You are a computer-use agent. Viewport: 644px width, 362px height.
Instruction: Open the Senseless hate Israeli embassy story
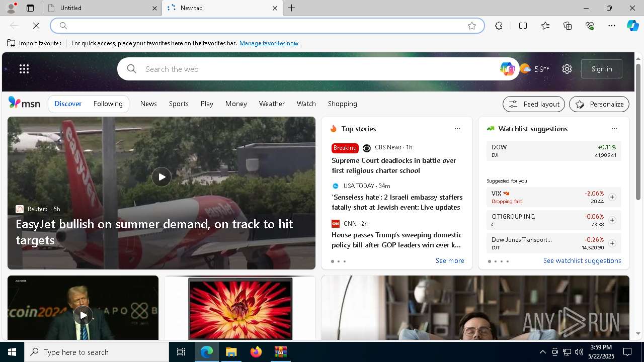click(x=396, y=202)
